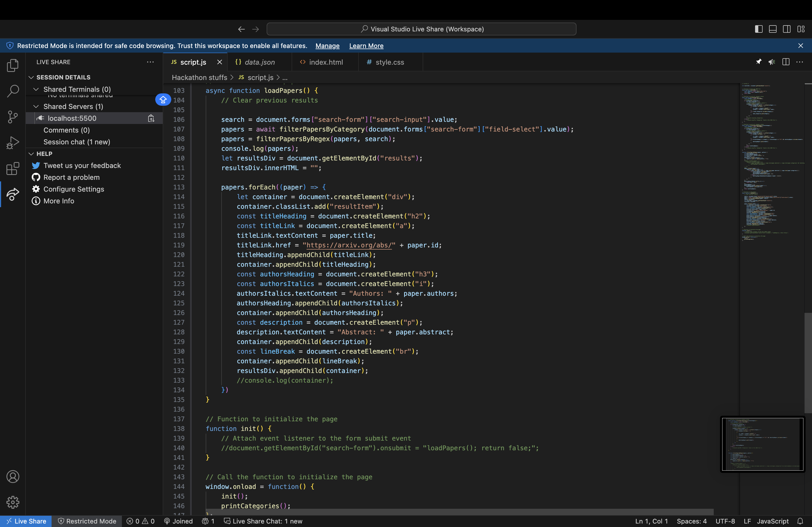Viewport: 812px width, 527px height.
Task: Open Run and Debug view
Action: 13,142
